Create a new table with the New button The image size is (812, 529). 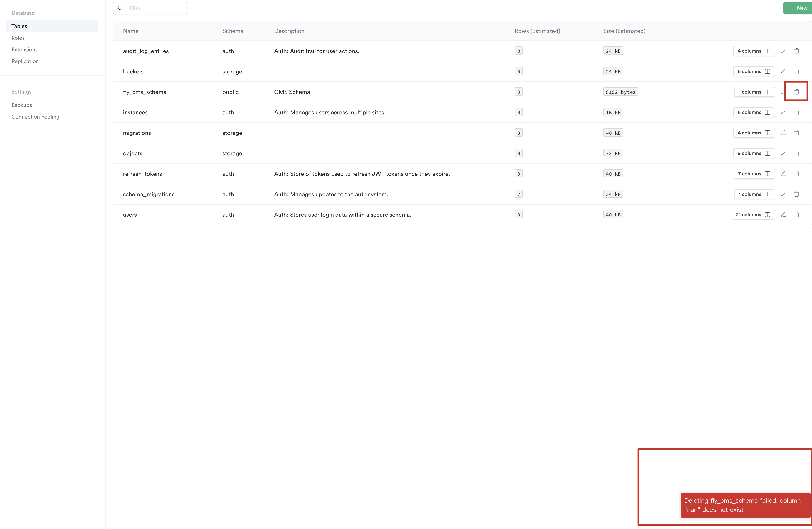coord(797,8)
